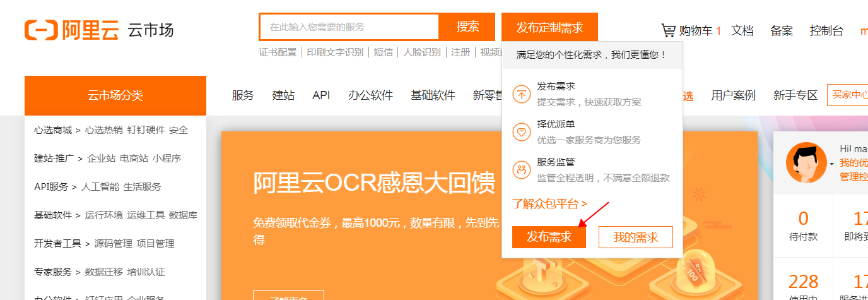Click hot search term 人脸识别
This screenshot has height=300, width=868.
pyautogui.click(x=422, y=52)
